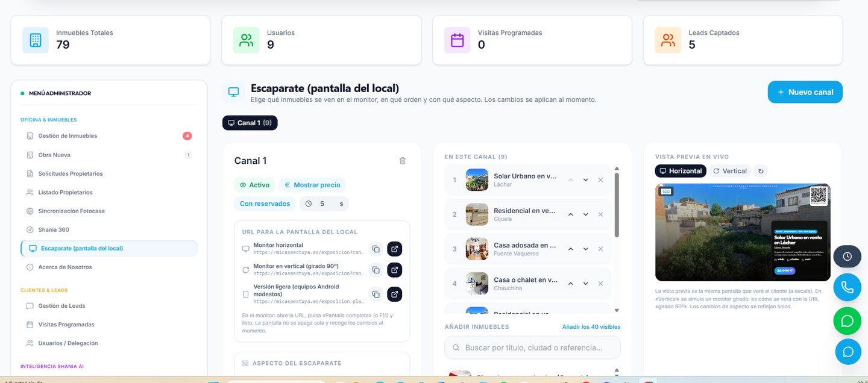This screenshot has height=383, width=868.
Task: Open the Versión ligera URL externally
Action: click(x=394, y=294)
